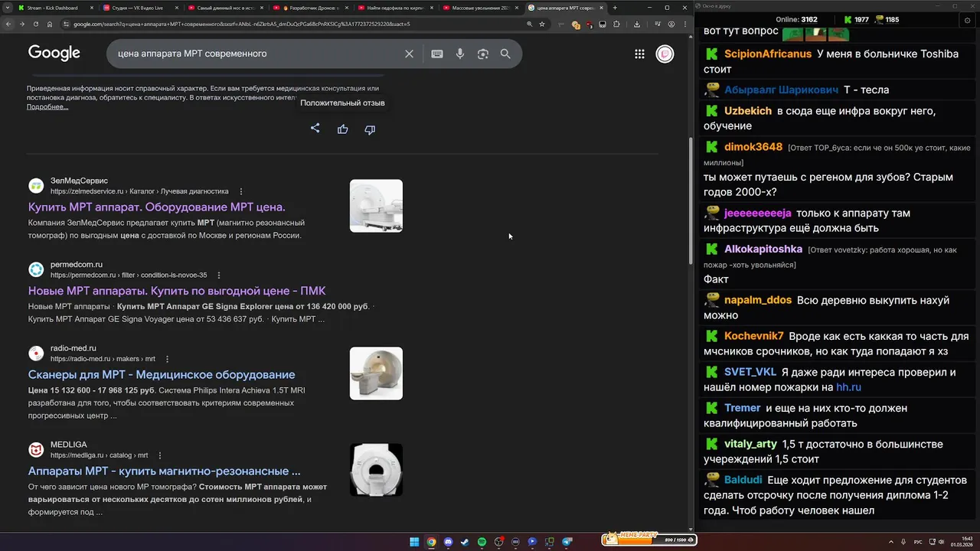Open 'Купить МРТ аппарат. Оборудование МРТ цена.' result
This screenshot has width=980, height=551.
coord(157,207)
